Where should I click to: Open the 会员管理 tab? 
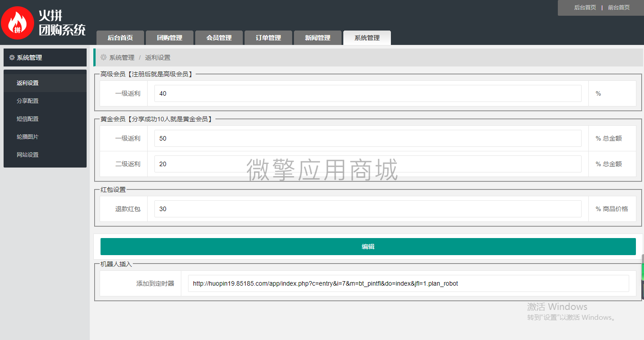coord(219,38)
